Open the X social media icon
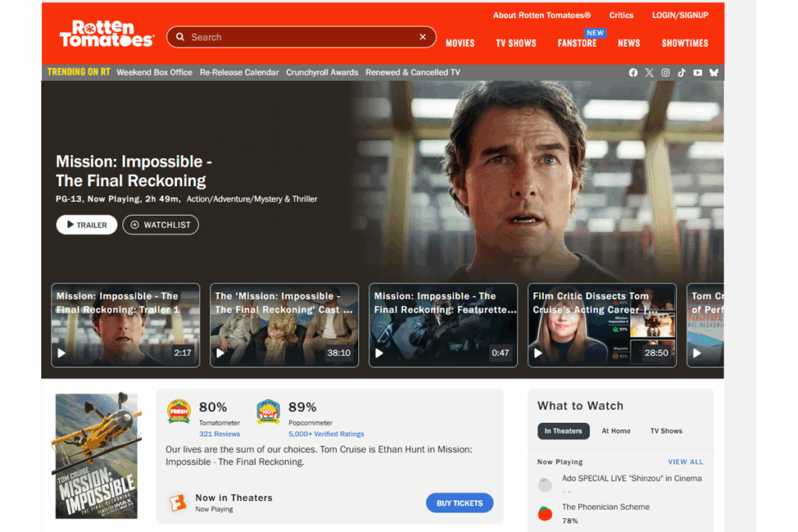Viewport: 798px width, 532px height. 649,72
